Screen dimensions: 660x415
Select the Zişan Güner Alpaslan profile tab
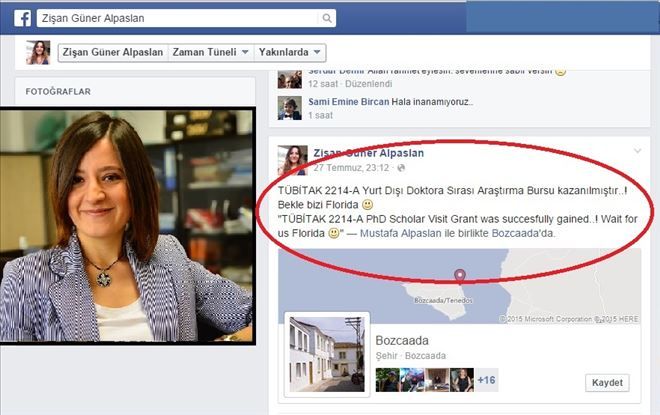[x=113, y=53]
